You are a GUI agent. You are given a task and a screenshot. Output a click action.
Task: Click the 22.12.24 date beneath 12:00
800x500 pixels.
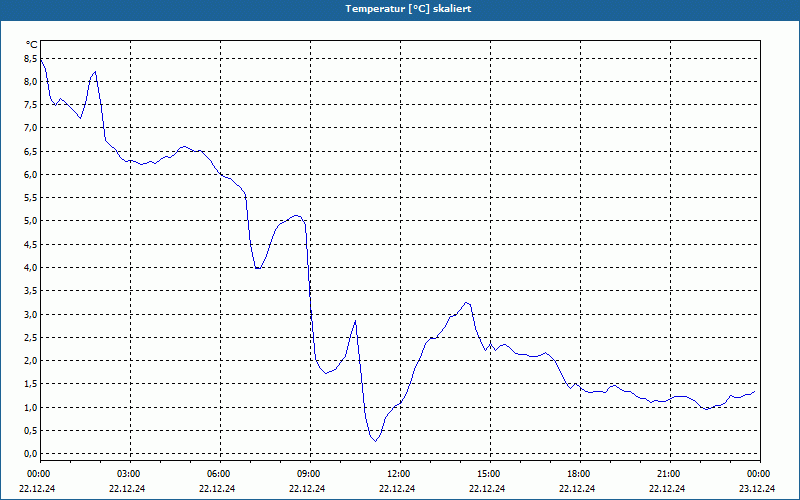[397, 488]
